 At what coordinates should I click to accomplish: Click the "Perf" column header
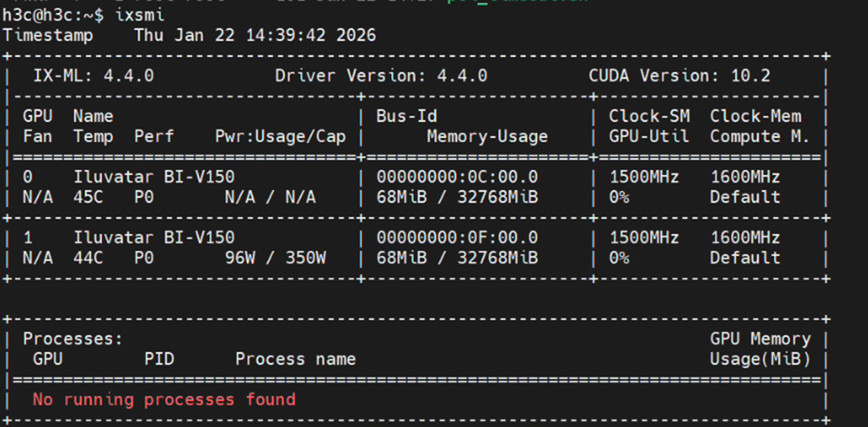coord(154,136)
